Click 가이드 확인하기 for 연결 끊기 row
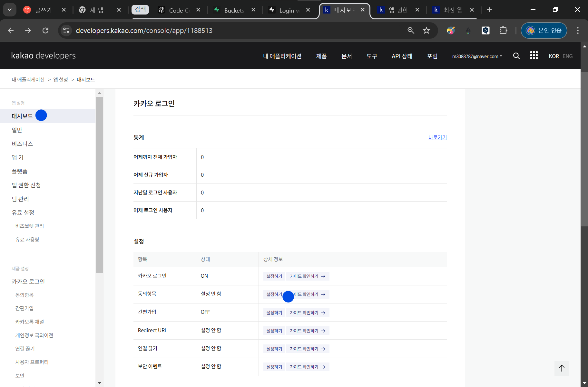This screenshot has width=588, height=387. click(308, 349)
